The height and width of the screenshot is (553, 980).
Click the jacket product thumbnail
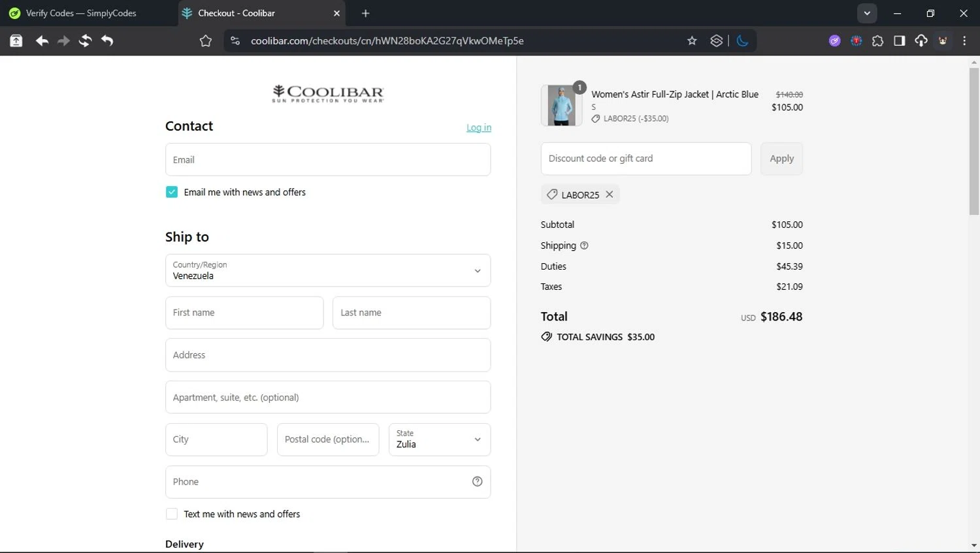pos(561,105)
